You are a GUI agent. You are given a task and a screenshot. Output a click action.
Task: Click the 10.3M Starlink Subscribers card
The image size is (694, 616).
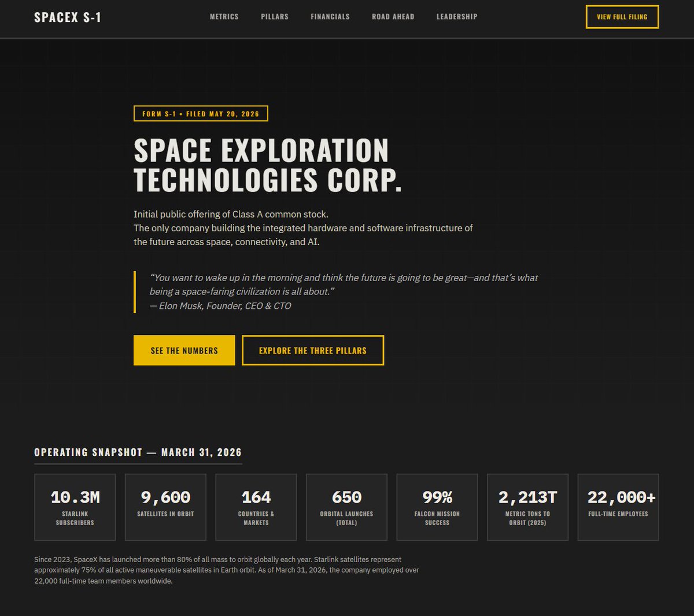(75, 507)
